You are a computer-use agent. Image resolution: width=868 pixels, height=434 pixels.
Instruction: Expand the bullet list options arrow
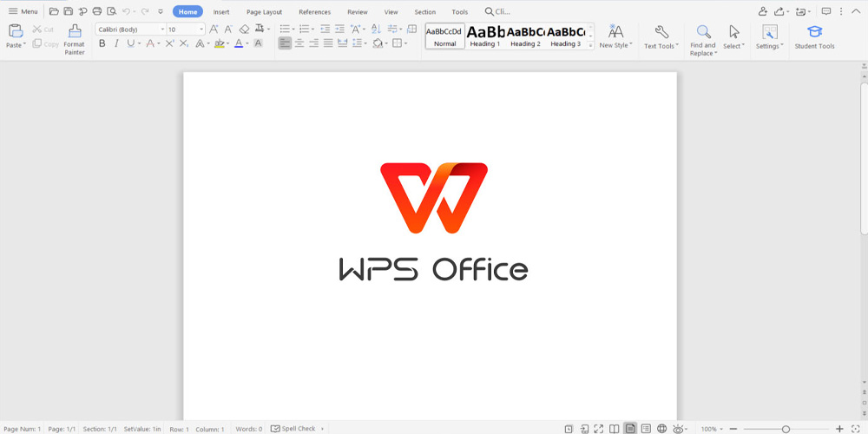pos(293,30)
